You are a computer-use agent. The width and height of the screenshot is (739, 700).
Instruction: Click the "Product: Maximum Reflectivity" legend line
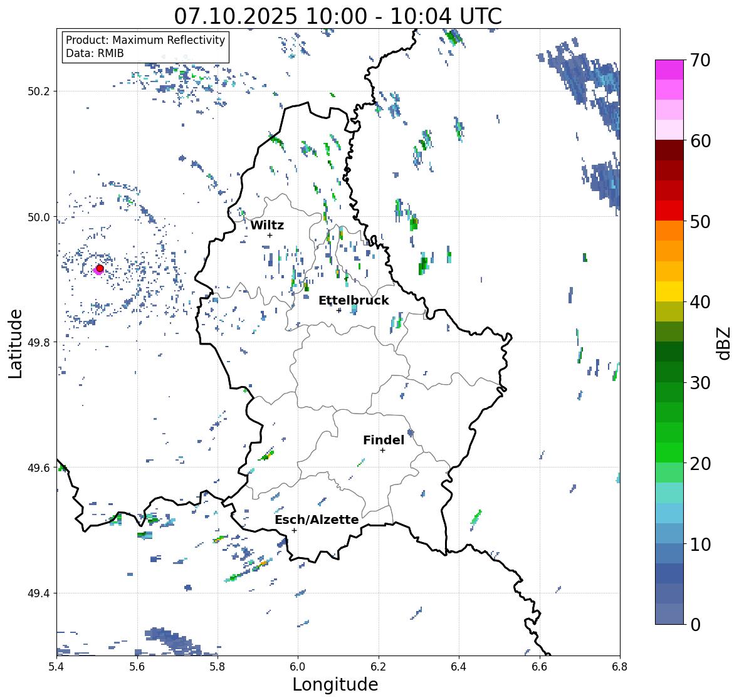(x=145, y=40)
